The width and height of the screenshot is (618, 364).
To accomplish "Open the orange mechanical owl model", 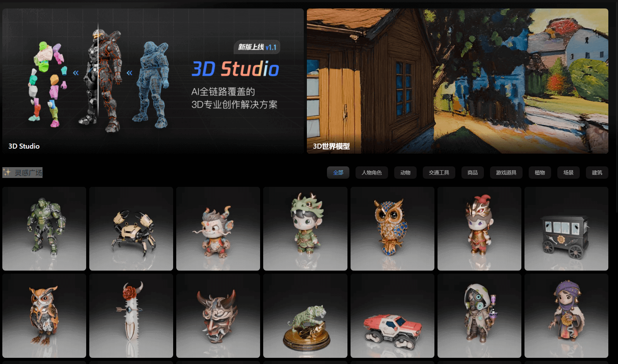I will (x=44, y=316).
